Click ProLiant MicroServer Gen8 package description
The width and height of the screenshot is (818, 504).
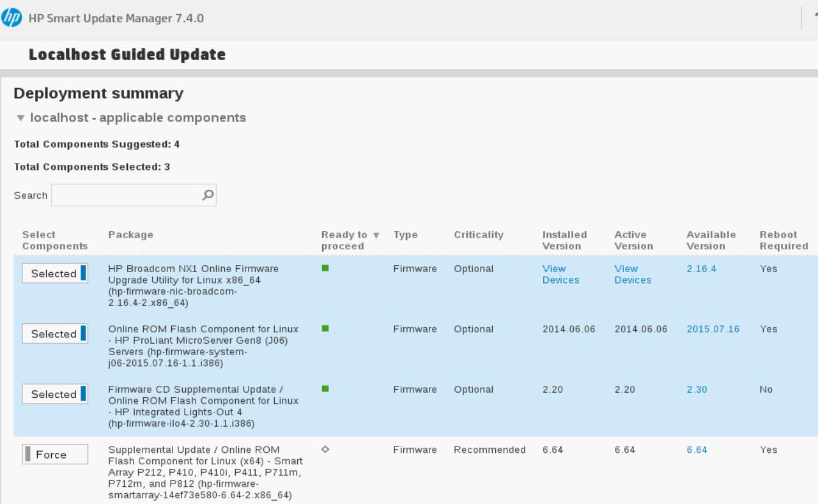[x=203, y=346]
